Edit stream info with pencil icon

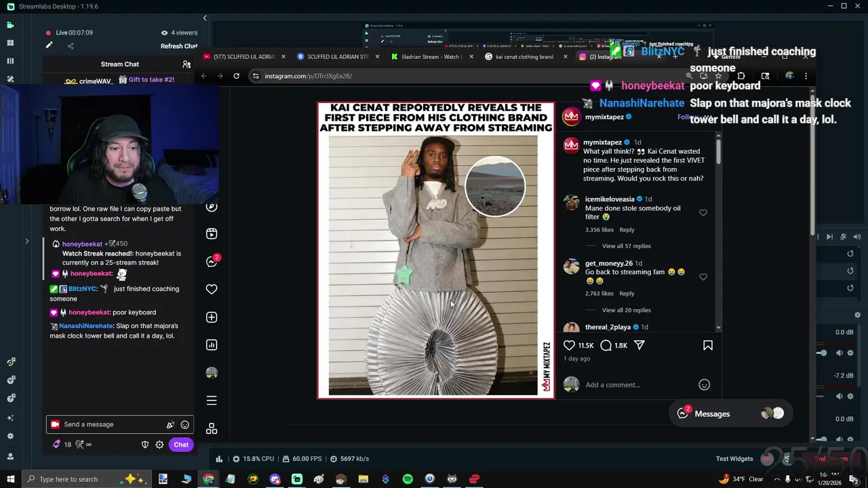pyautogui.click(x=49, y=45)
